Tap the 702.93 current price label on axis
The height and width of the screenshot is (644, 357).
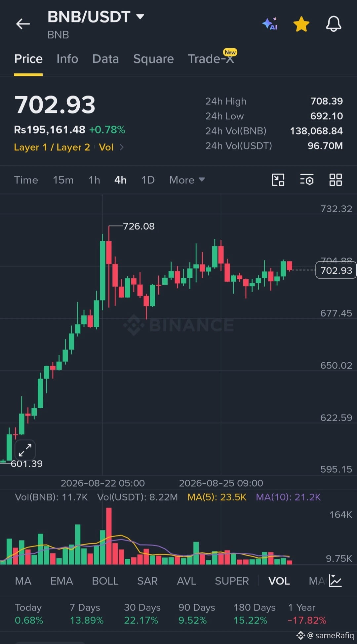click(x=336, y=270)
